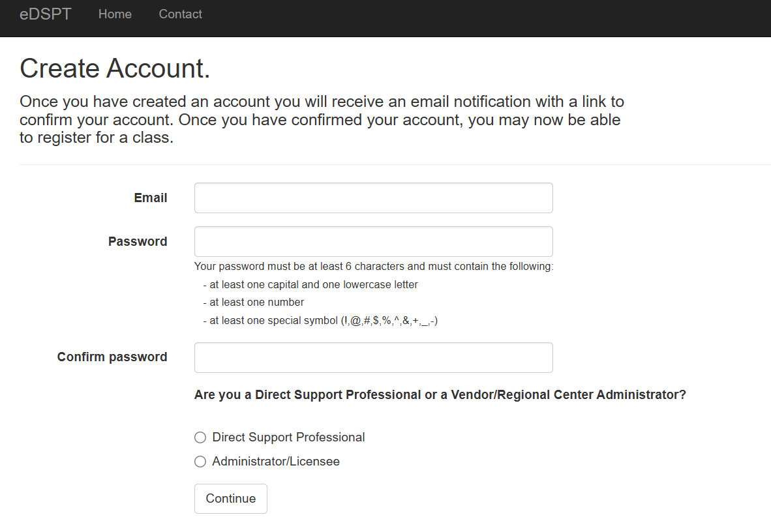This screenshot has width=771, height=532.
Task: Click the Create Account heading
Action: pos(115,68)
